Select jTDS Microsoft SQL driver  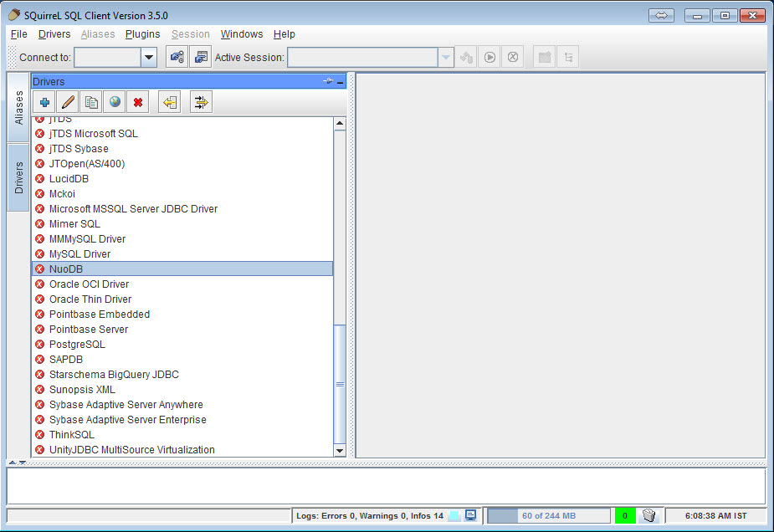(182, 134)
